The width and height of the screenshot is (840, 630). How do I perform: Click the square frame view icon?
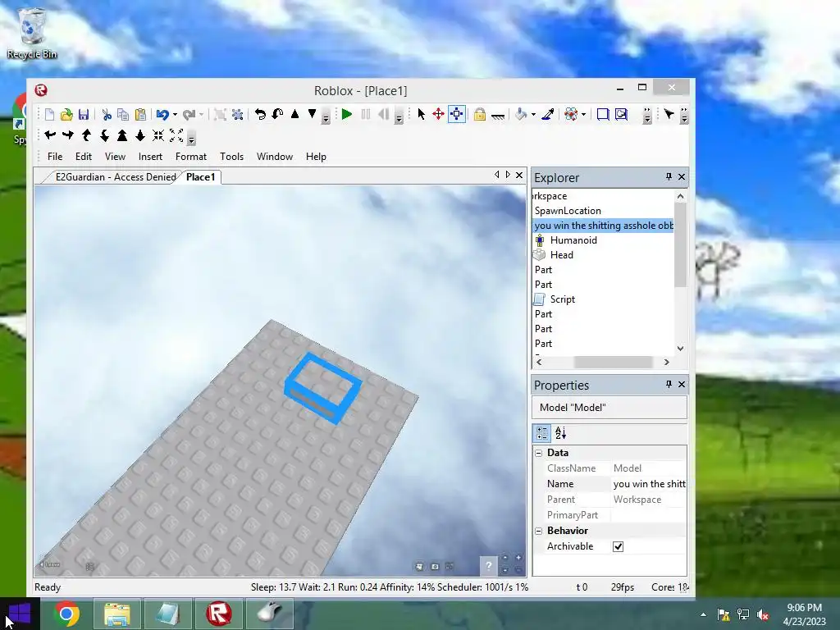(x=603, y=114)
